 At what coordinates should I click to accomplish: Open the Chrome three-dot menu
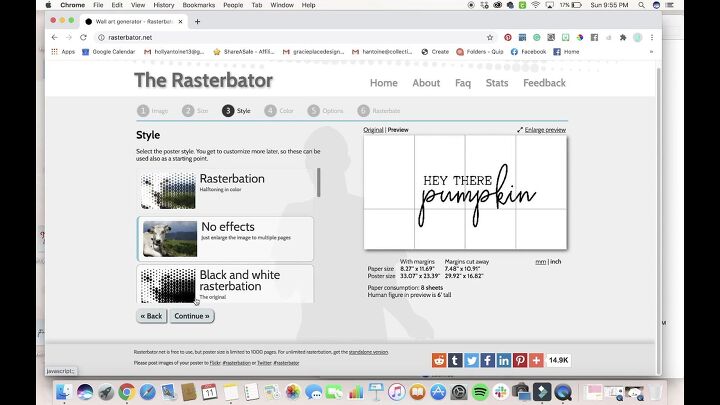652,38
